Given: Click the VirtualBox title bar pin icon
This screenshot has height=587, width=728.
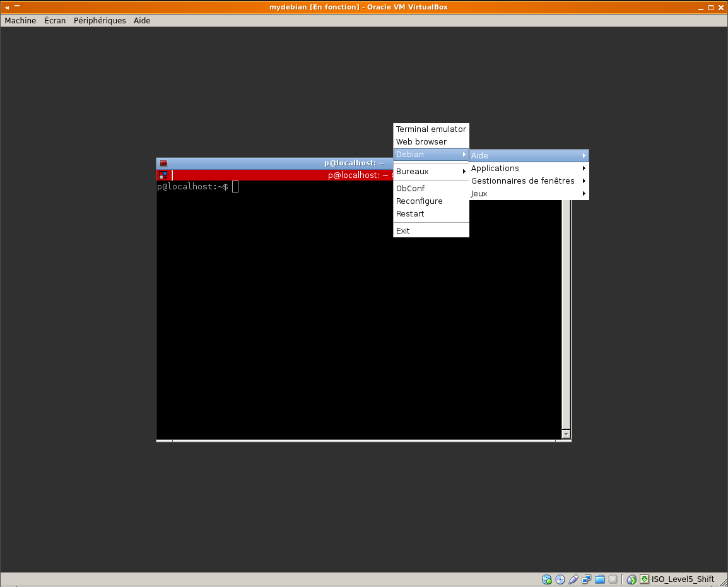Looking at the screenshot, I should (6, 8).
